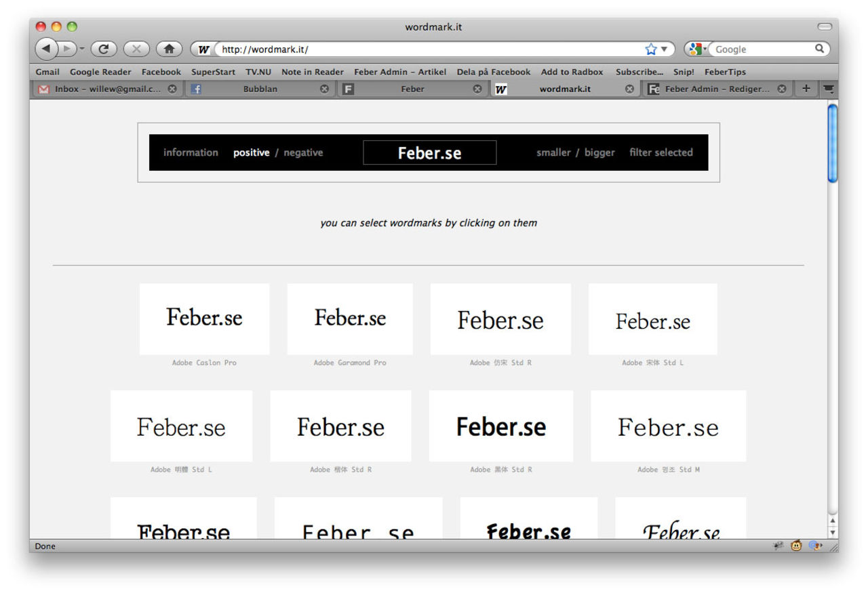This screenshot has height=593, width=868.
Task: Bookmark the page with the star icon
Action: click(x=651, y=49)
